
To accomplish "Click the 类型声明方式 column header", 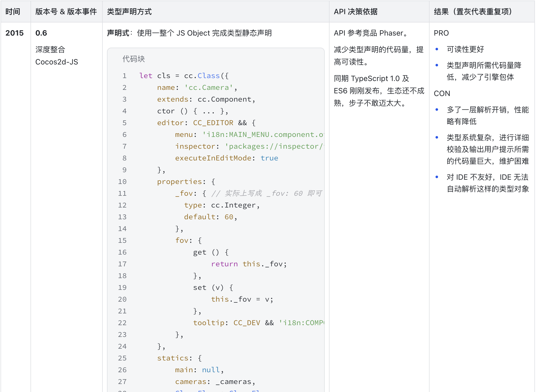I will [x=129, y=12].
